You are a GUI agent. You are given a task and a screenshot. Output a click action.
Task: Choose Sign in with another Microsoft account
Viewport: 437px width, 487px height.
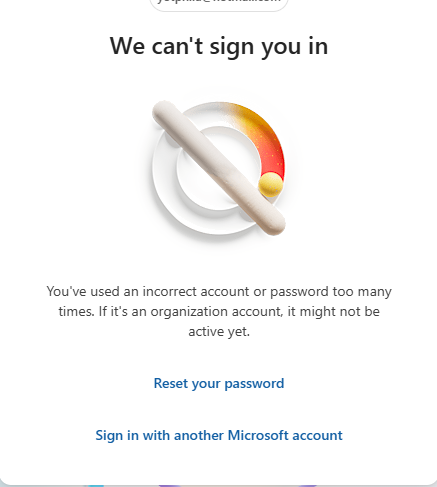click(x=219, y=435)
